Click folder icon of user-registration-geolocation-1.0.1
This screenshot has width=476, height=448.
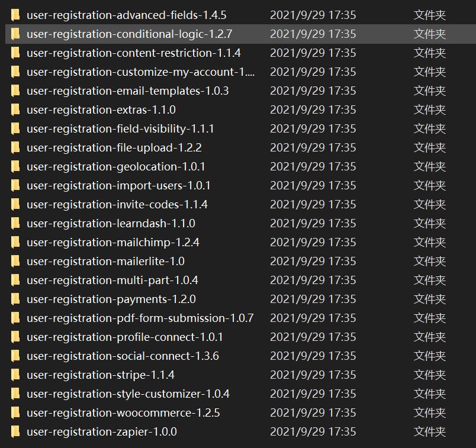pos(15,166)
